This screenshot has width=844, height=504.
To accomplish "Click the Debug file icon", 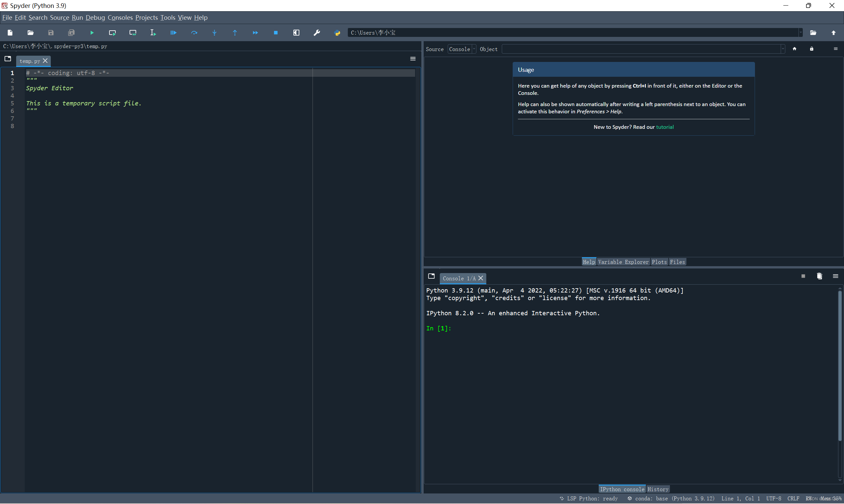I will click(173, 33).
